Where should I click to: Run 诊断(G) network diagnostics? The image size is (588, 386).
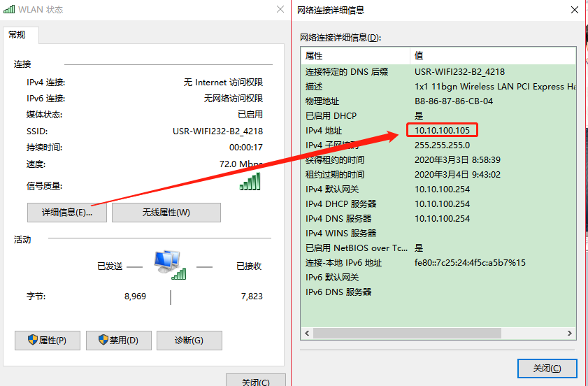pyautogui.click(x=189, y=341)
